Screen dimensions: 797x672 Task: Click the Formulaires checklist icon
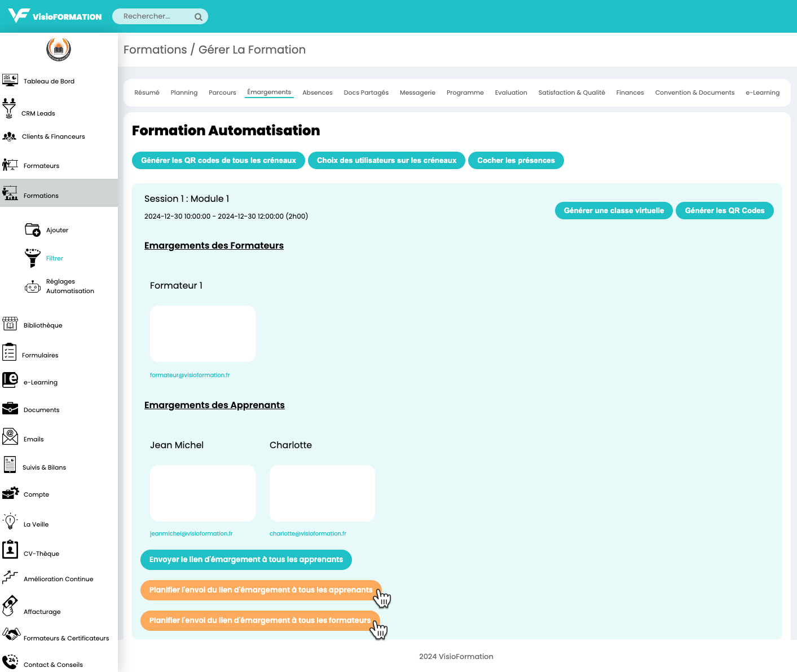9,352
